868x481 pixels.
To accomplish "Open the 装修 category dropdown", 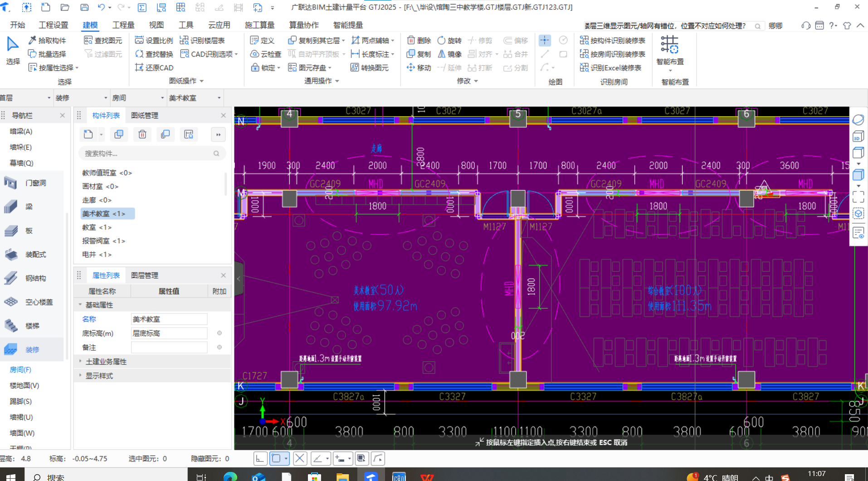I will [82, 98].
